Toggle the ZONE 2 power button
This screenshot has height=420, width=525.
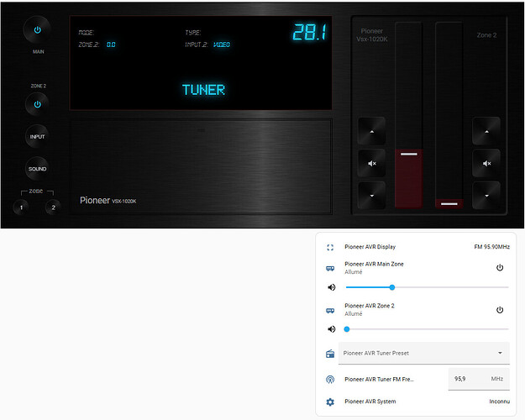coord(37,104)
